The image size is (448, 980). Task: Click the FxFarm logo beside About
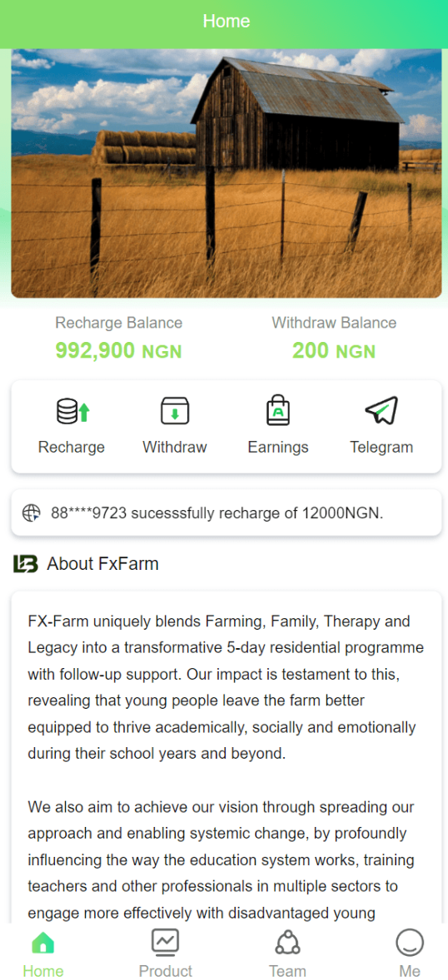26,564
